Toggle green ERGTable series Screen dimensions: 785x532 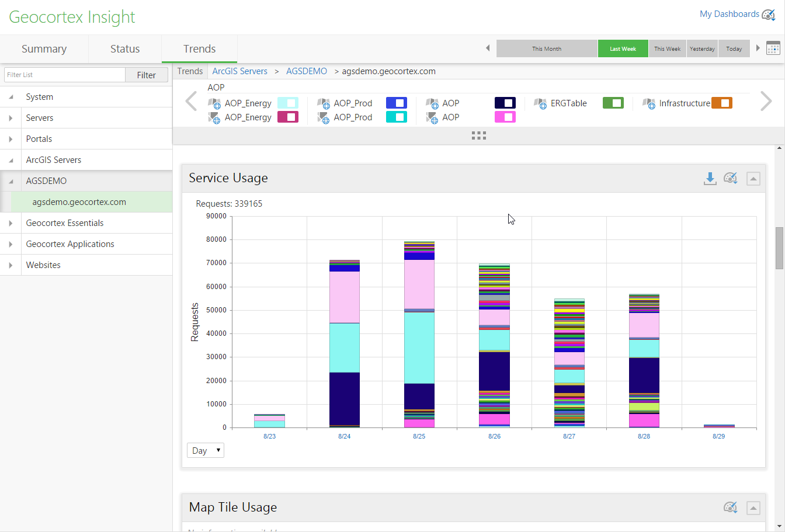click(x=613, y=103)
